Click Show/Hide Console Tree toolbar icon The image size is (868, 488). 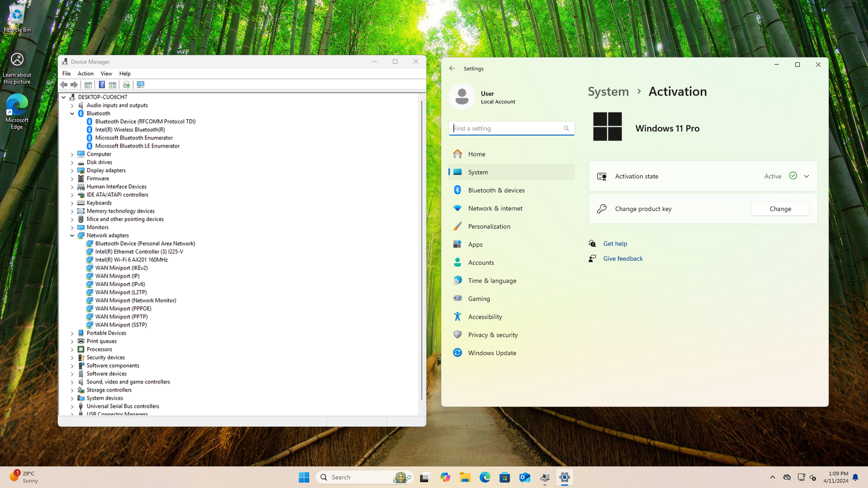[x=88, y=85]
